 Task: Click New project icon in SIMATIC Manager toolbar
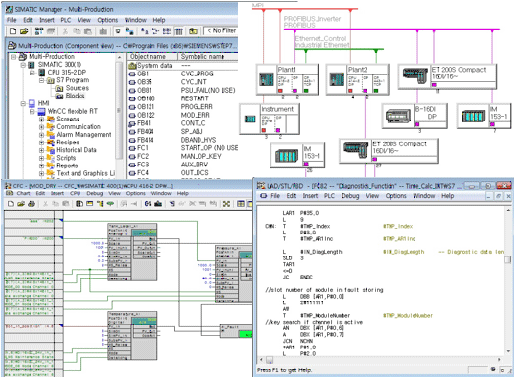[13, 31]
